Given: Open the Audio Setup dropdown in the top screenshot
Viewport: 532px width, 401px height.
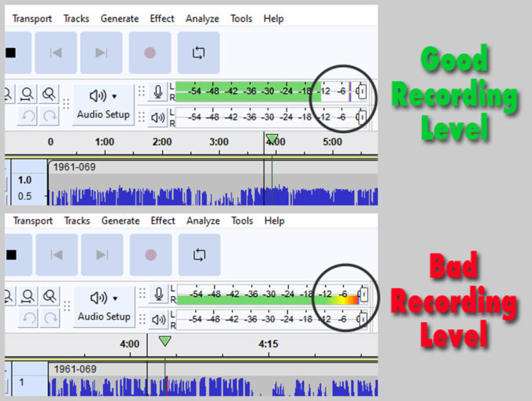Looking at the screenshot, I should pyautogui.click(x=103, y=105).
